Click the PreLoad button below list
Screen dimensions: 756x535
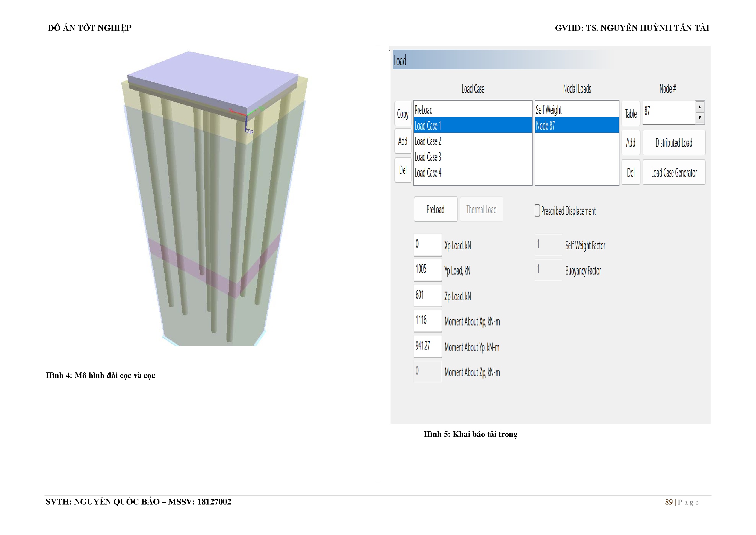coord(435,210)
